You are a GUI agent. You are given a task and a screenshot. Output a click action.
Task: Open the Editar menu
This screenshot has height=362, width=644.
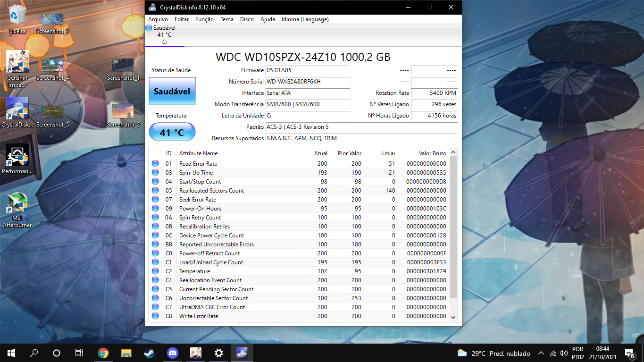(182, 19)
